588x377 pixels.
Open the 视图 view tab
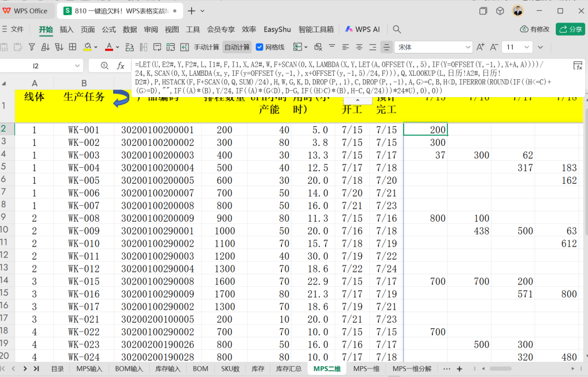(172, 29)
